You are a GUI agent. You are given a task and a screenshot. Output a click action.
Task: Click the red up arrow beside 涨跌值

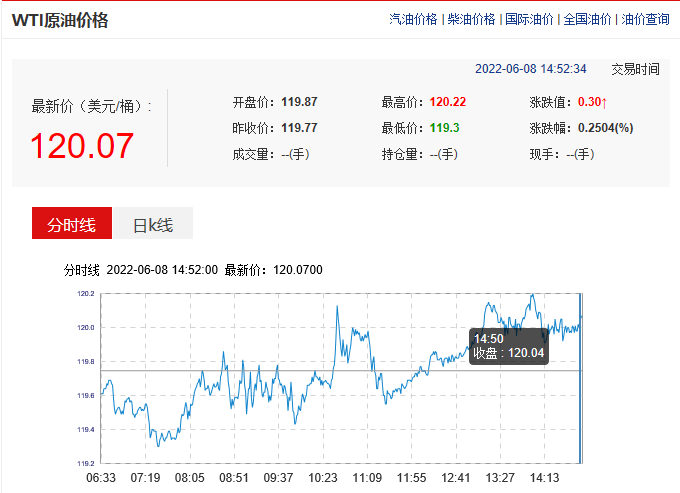[x=605, y=102]
